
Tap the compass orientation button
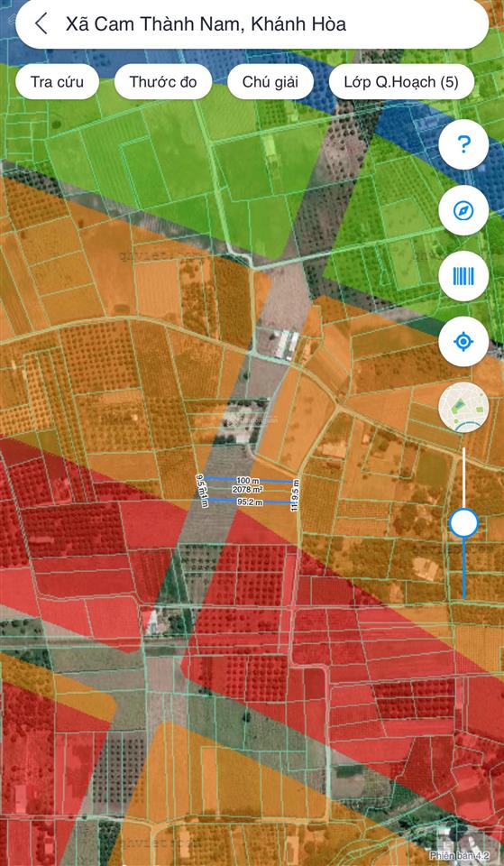point(463,210)
